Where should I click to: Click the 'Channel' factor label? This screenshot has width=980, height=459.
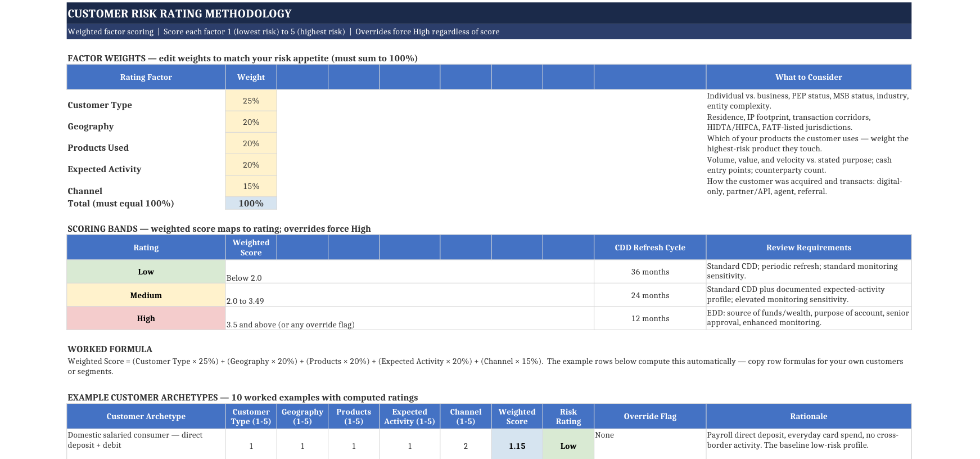click(x=85, y=191)
